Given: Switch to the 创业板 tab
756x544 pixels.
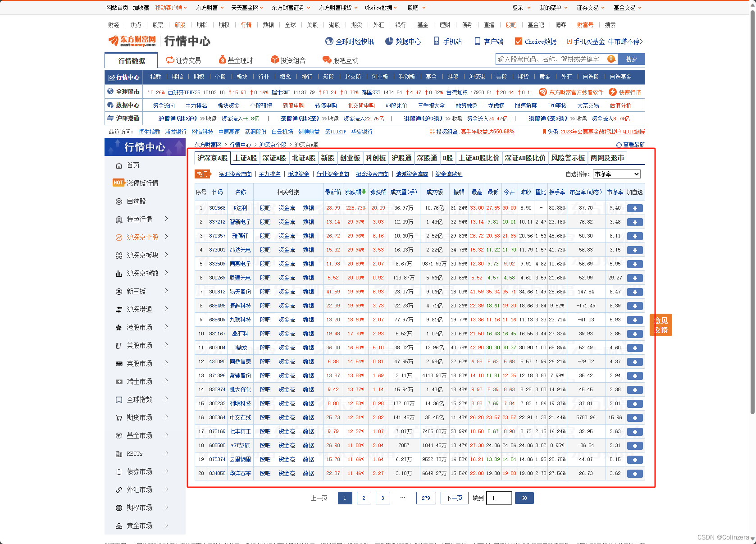Looking at the screenshot, I should pos(350,158).
